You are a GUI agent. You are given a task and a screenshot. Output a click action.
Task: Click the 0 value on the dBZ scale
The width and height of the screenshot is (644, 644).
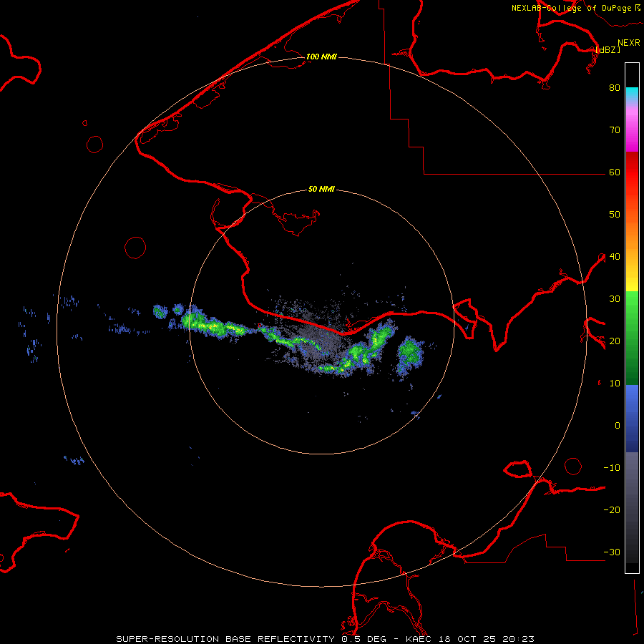click(x=618, y=426)
